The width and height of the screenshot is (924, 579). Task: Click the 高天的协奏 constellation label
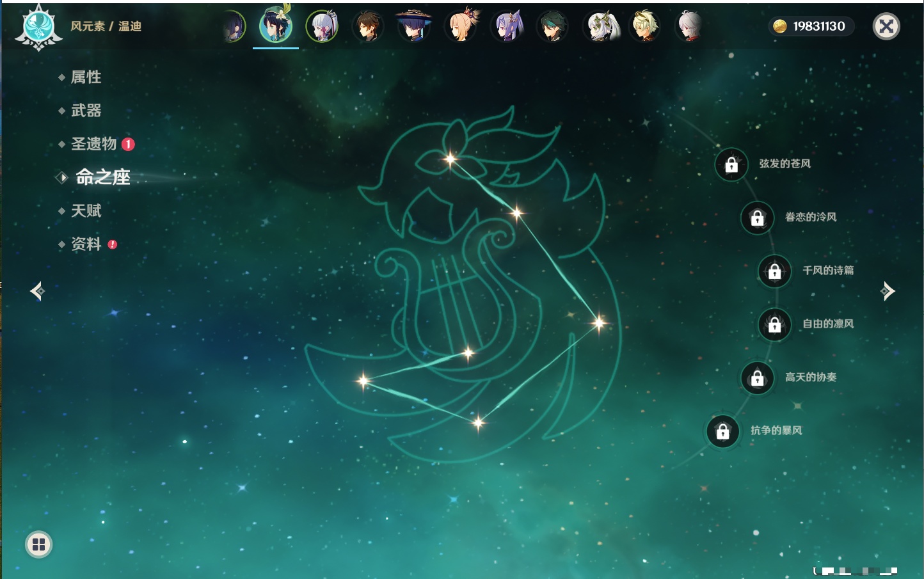[811, 377]
